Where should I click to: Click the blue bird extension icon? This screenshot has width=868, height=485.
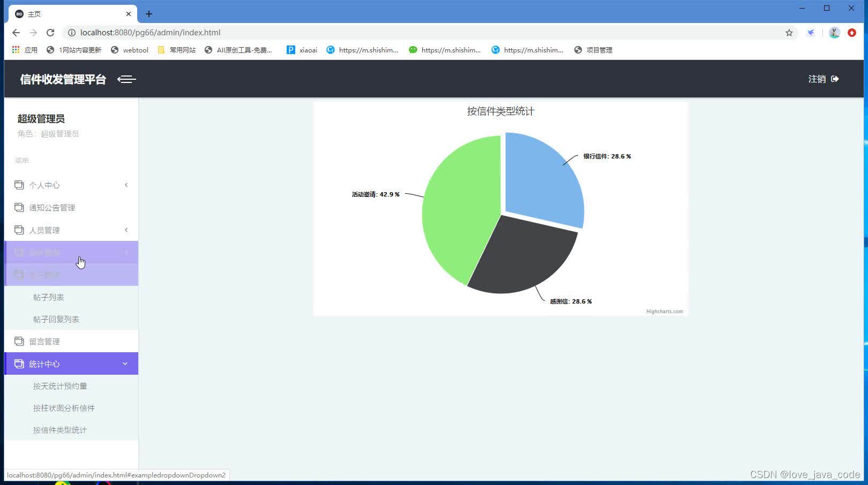(x=811, y=33)
